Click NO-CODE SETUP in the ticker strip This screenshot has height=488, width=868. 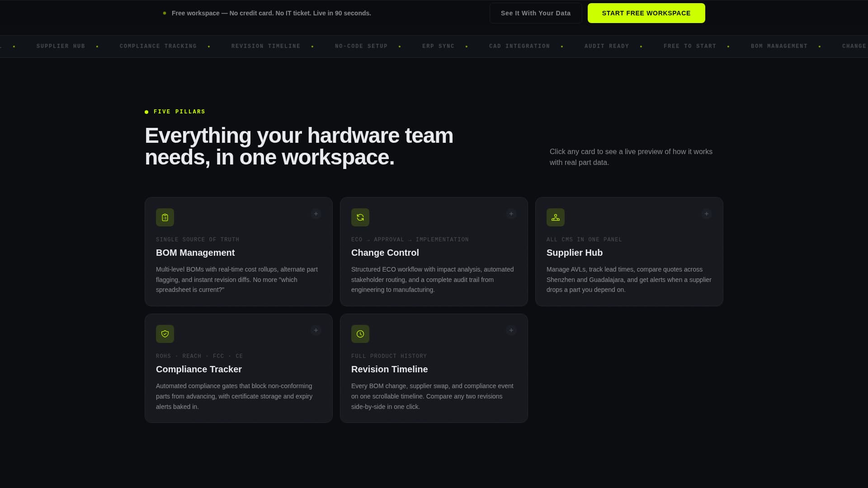(361, 46)
